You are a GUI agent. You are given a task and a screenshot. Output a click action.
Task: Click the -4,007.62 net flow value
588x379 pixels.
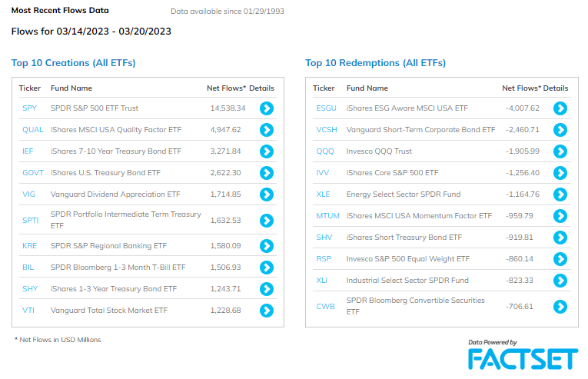tap(523, 108)
